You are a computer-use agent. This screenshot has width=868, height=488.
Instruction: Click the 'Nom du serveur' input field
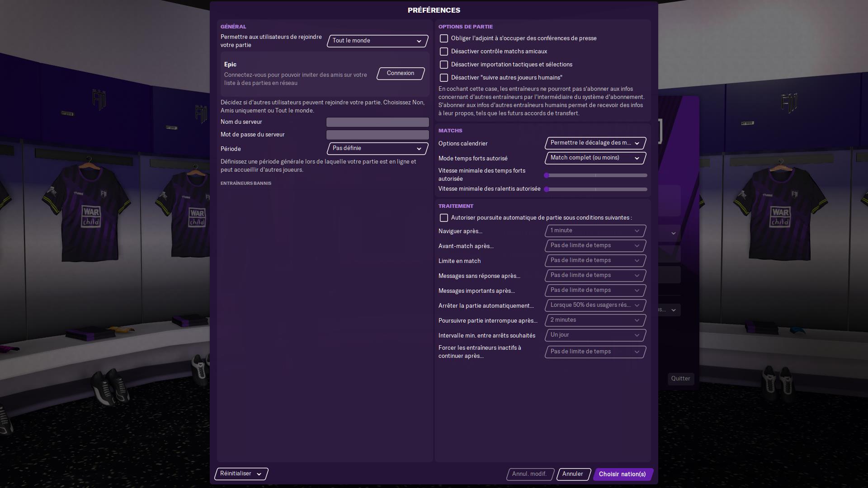click(x=377, y=122)
